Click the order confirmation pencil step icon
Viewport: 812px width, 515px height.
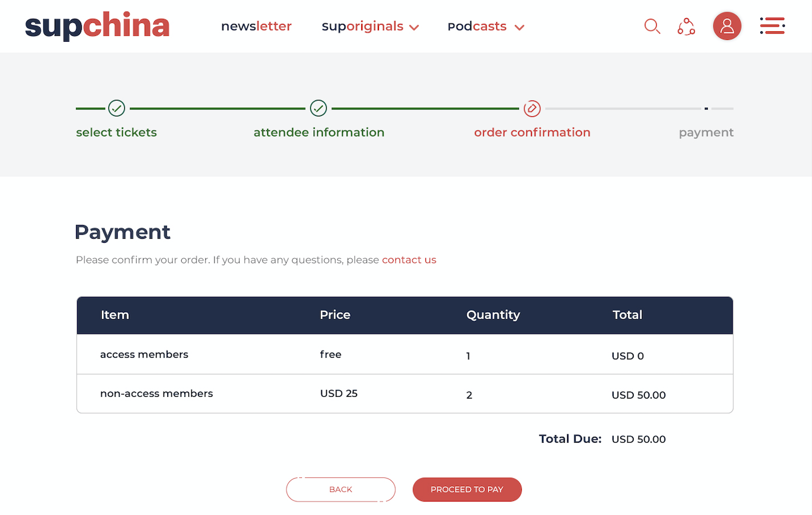[x=532, y=108]
